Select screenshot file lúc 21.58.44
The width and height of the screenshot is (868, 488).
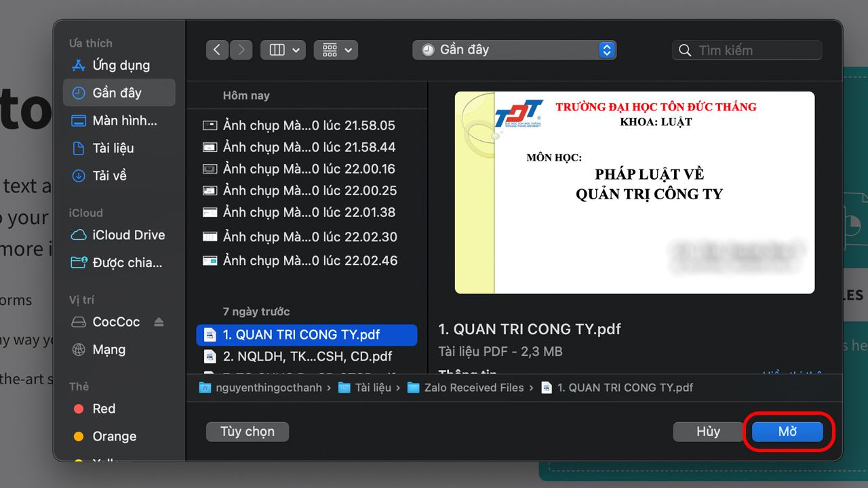tap(307, 147)
